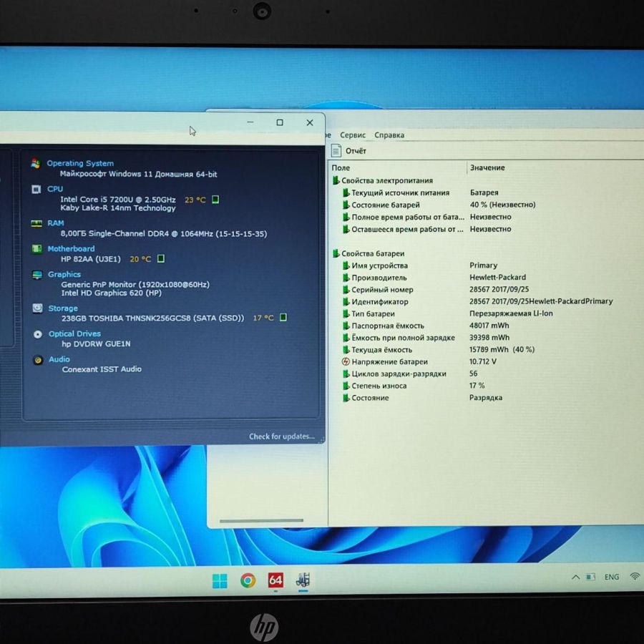The height and width of the screenshot is (644, 644).
Task: Select the Серийный номер row
Action: click(436, 290)
